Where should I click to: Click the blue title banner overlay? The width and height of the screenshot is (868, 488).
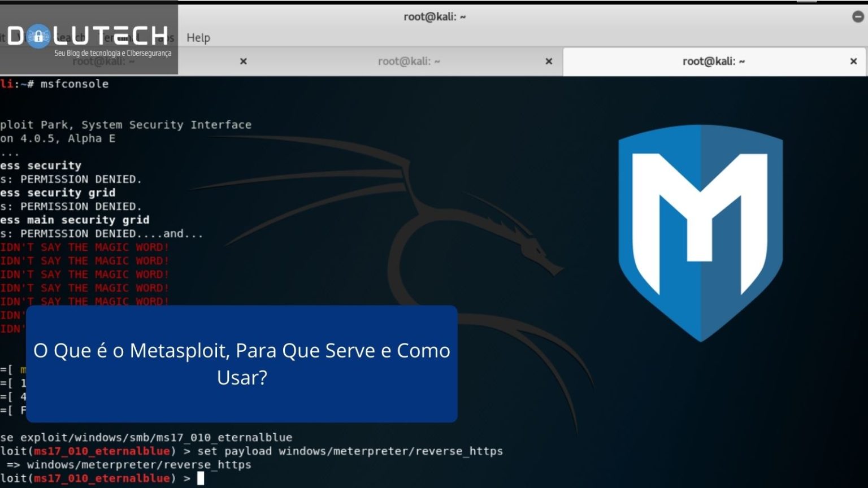click(242, 364)
